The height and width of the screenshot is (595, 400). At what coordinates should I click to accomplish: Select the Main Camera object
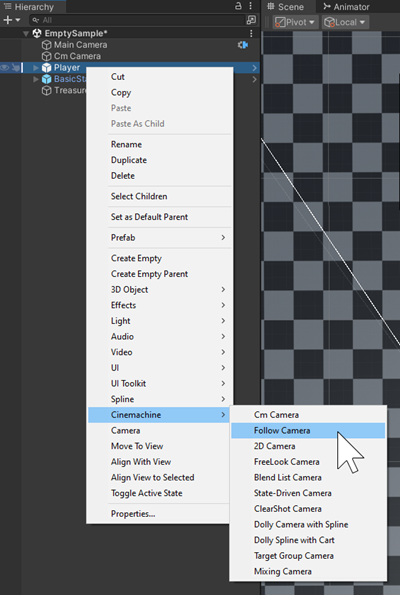point(80,45)
